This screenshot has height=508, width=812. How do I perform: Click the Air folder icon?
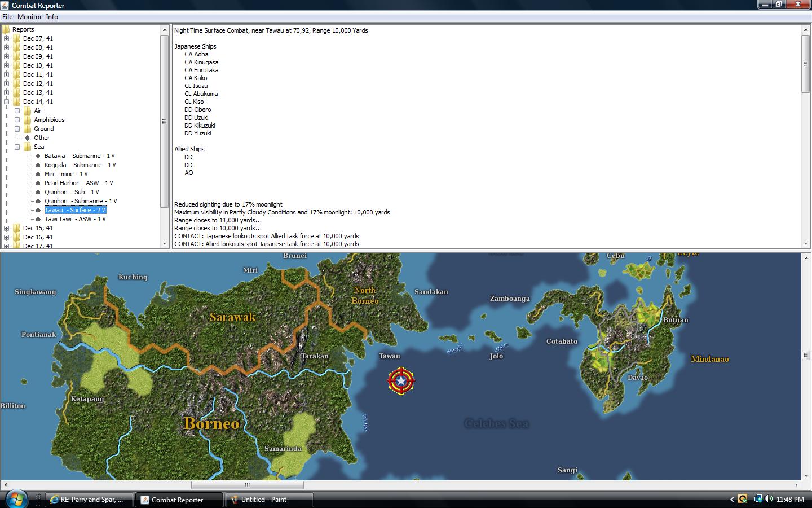point(27,111)
